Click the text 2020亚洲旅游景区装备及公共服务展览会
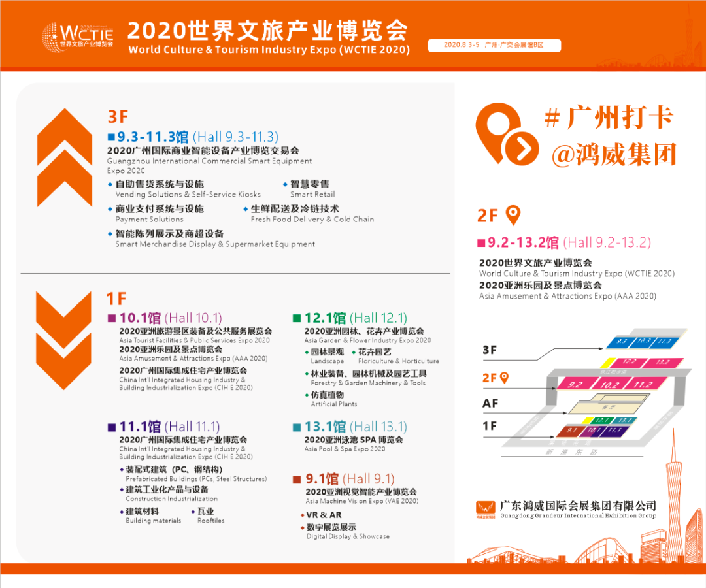 pos(195,331)
